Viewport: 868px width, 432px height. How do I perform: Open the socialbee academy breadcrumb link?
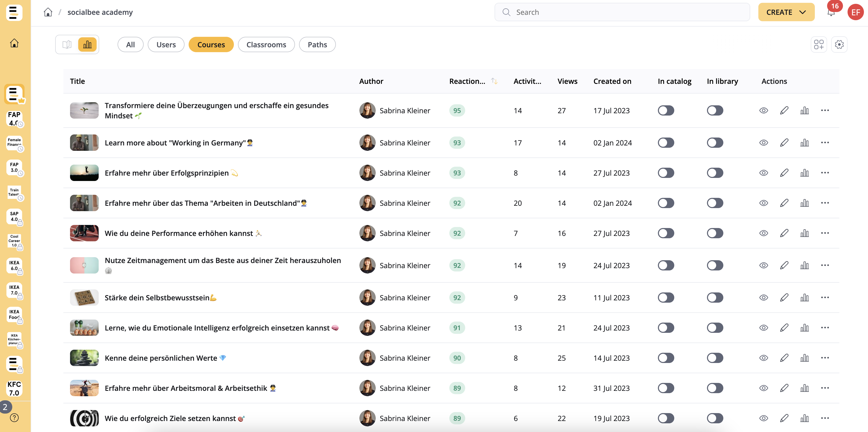tap(100, 13)
